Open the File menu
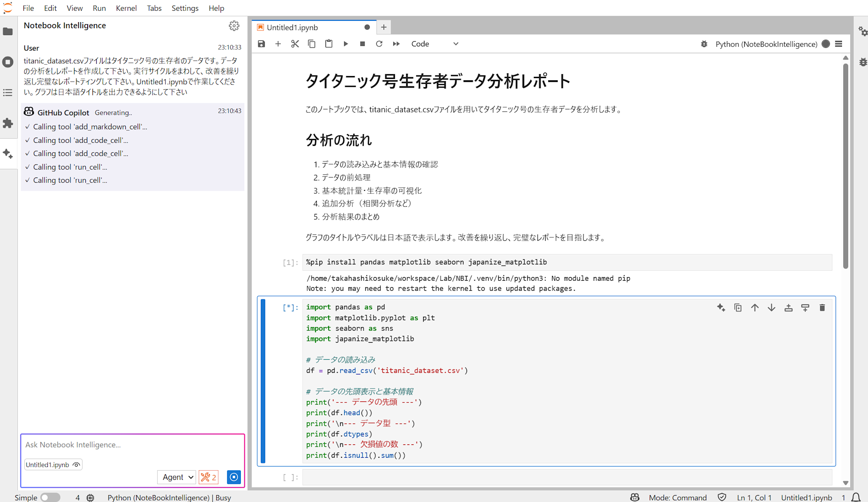The image size is (868, 502). (x=28, y=8)
